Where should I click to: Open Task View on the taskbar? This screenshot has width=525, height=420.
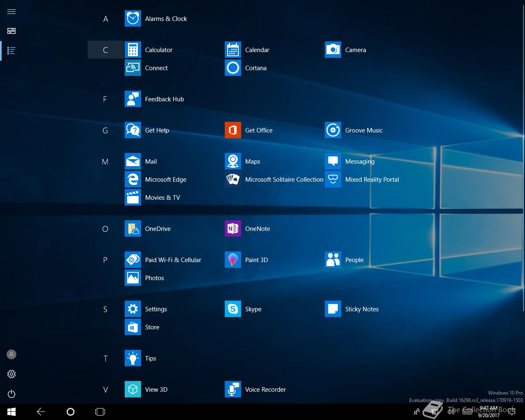100,412
